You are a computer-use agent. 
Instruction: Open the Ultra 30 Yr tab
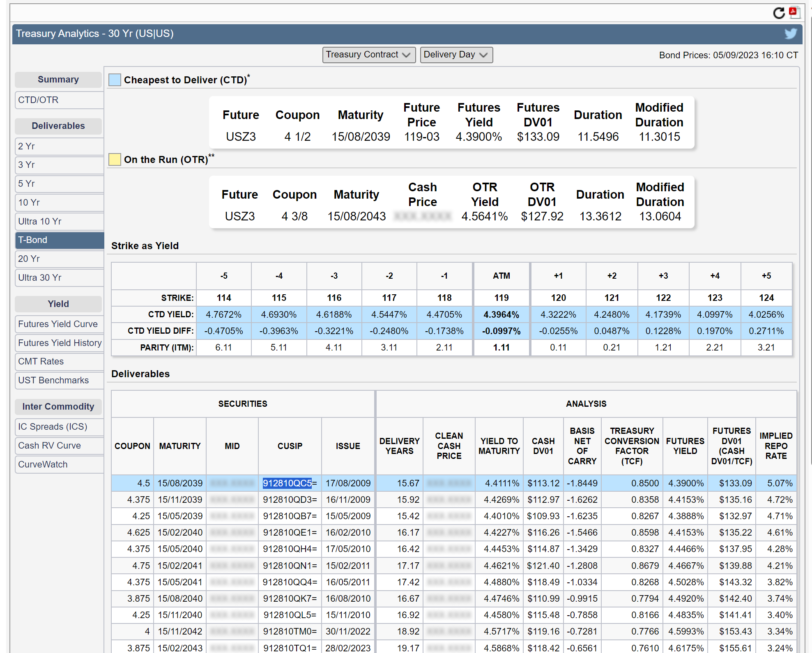click(x=59, y=277)
